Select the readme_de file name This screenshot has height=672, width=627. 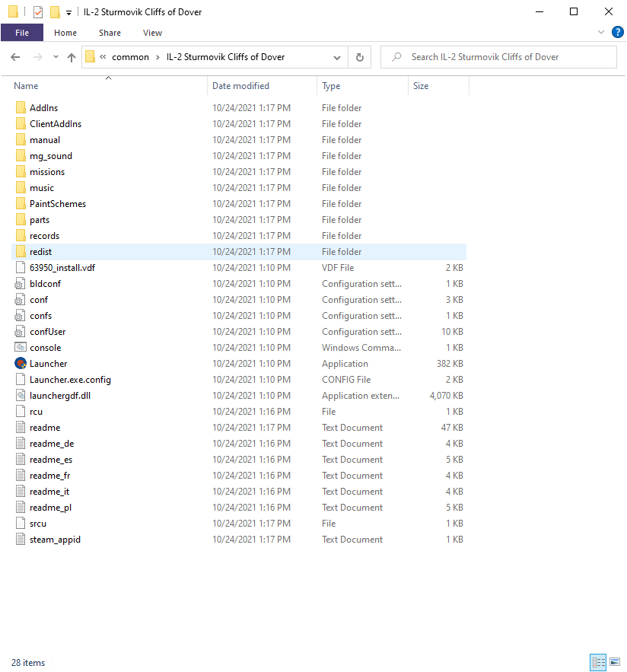click(x=52, y=444)
